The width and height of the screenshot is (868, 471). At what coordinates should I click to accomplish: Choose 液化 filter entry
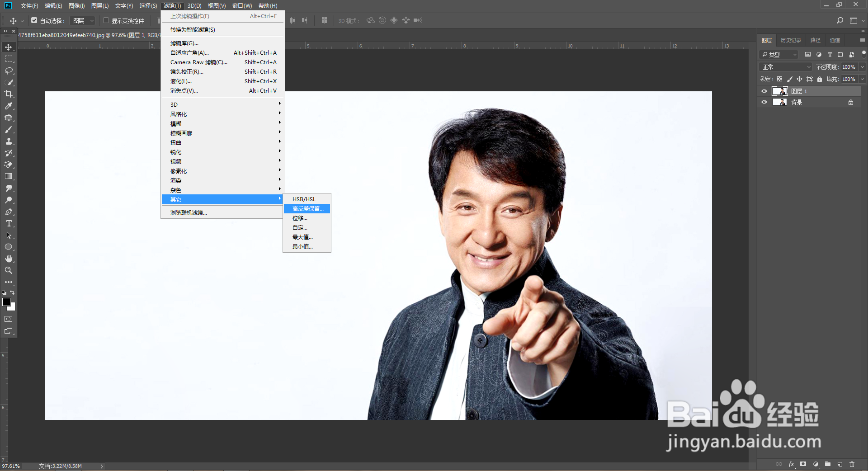(x=223, y=81)
